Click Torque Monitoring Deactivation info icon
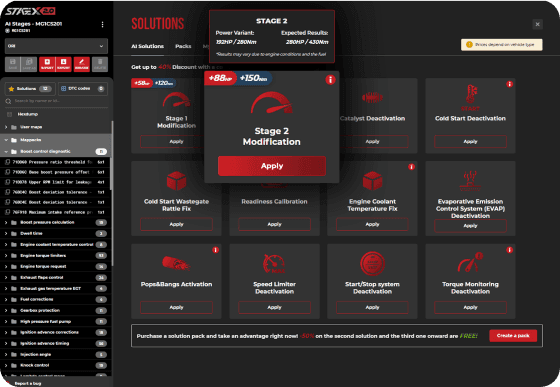The width and height of the screenshot is (560, 387). click(x=510, y=250)
